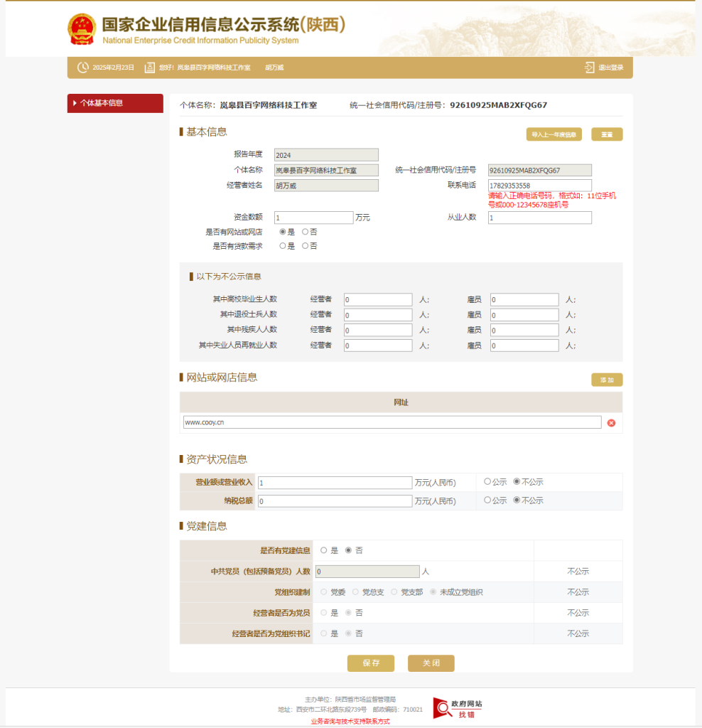Select 是 for 是否有贷款需求
Screen dimensions: 702x728
tap(283, 246)
